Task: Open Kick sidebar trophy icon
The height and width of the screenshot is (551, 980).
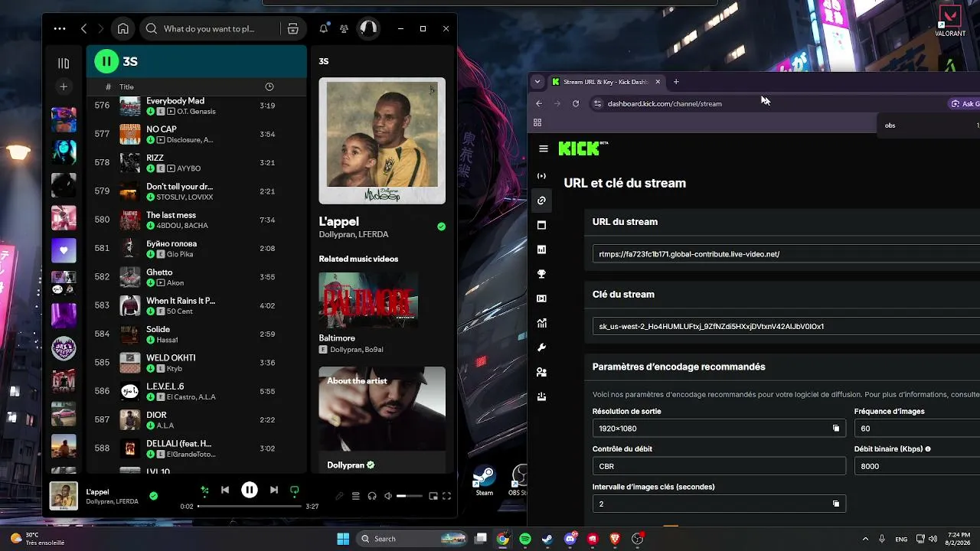Action: coord(541,274)
